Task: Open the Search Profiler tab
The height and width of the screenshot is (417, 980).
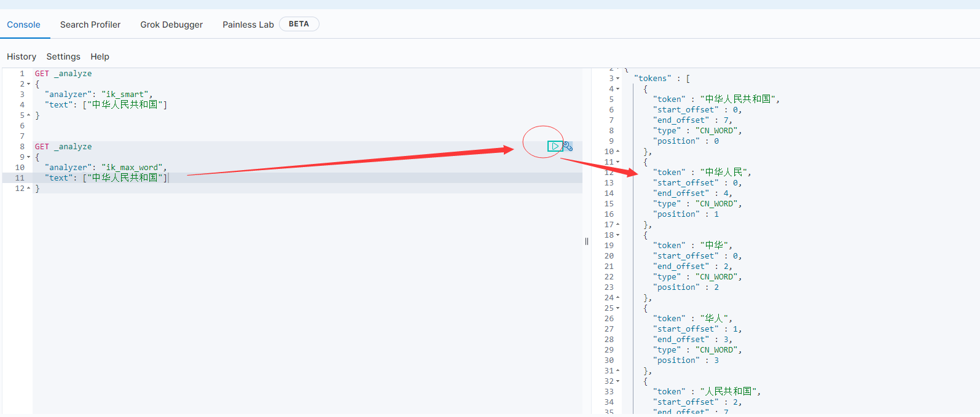Action: pyautogui.click(x=90, y=25)
